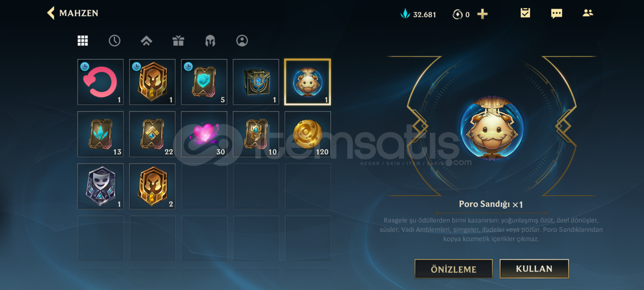The height and width of the screenshot is (290, 644).
Task: Choose the pink heart item with 30
Action: tap(204, 134)
